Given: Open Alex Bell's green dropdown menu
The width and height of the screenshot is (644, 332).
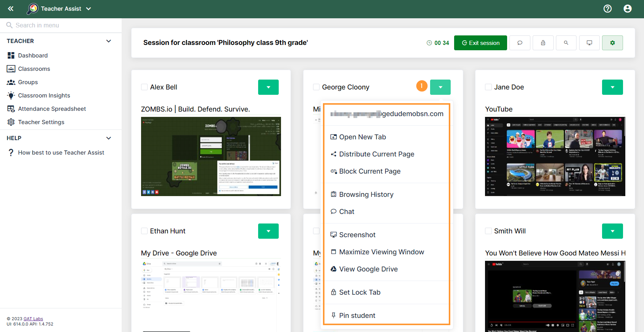Looking at the screenshot, I should [268, 87].
